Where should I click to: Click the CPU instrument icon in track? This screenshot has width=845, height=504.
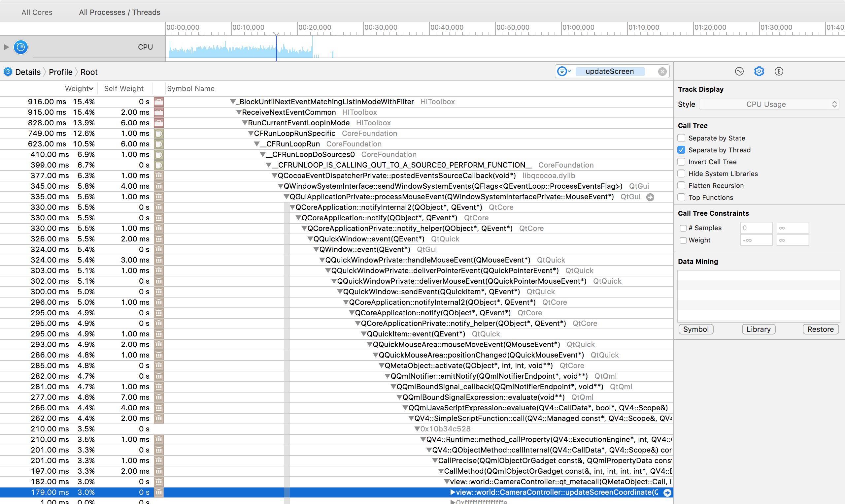click(x=21, y=47)
